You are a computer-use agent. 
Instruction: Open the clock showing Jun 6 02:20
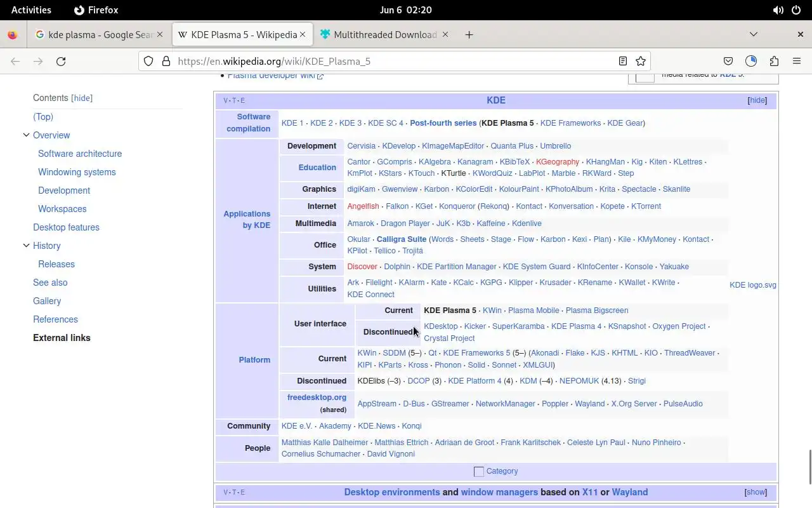406,10
